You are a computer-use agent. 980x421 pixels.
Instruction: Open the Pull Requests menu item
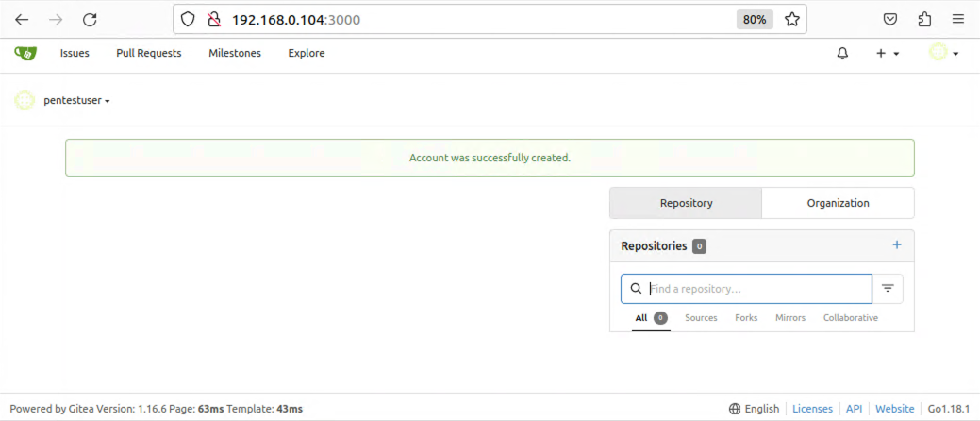click(x=149, y=54)
